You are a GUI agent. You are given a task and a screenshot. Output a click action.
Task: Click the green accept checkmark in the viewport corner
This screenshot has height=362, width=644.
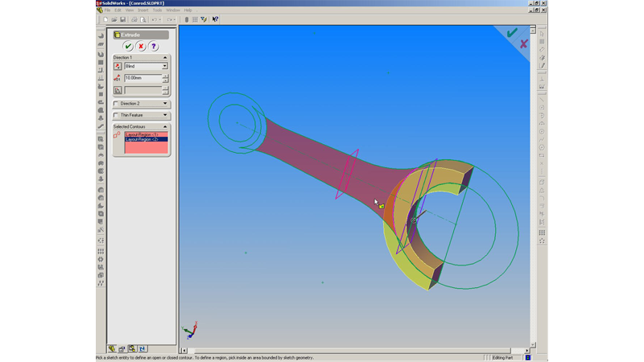click(511, 33)
